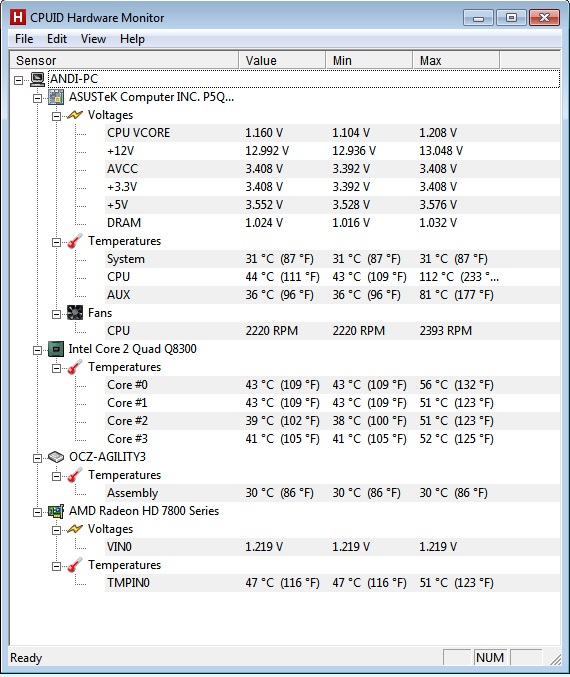Viewport: 570px width, 677px height.
Task: Click the Value column header
Action: [x=282, y=60]
